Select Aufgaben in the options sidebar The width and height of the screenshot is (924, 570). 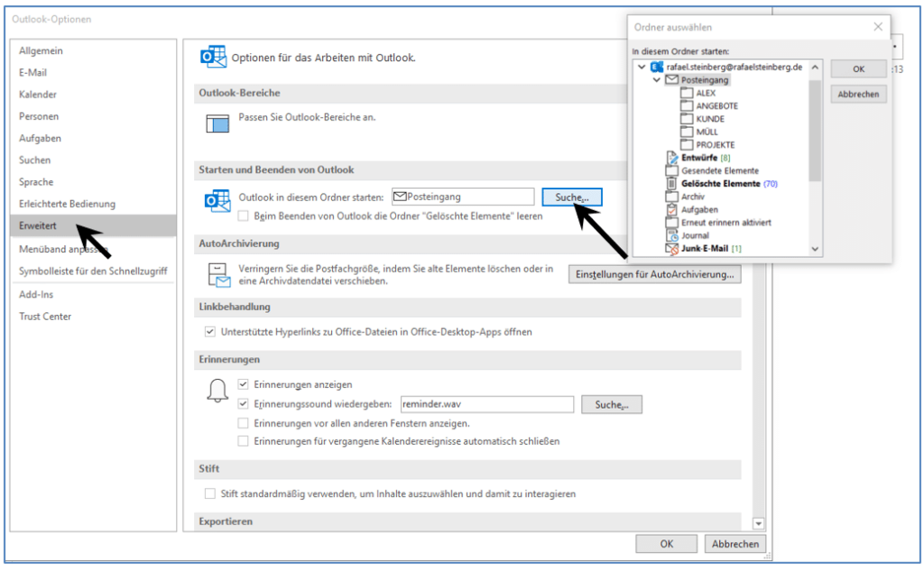point(40,138)
